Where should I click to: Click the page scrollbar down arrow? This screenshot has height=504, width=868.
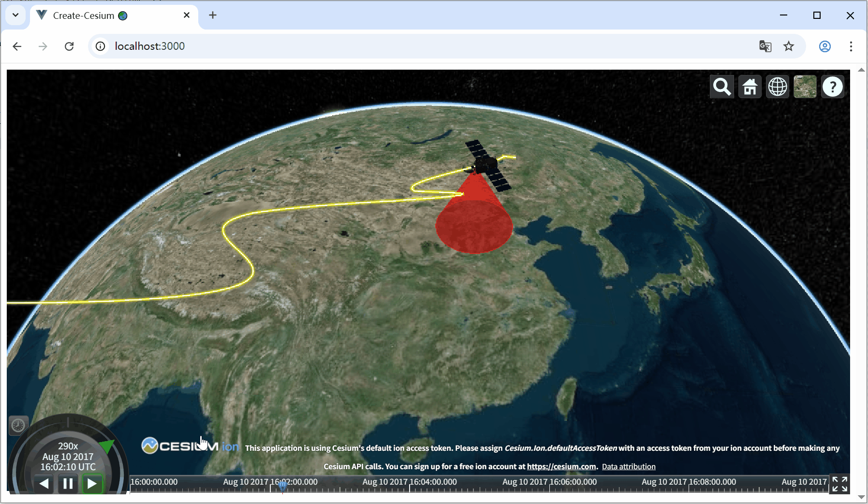pyautogui.click(x=861, y=497)
